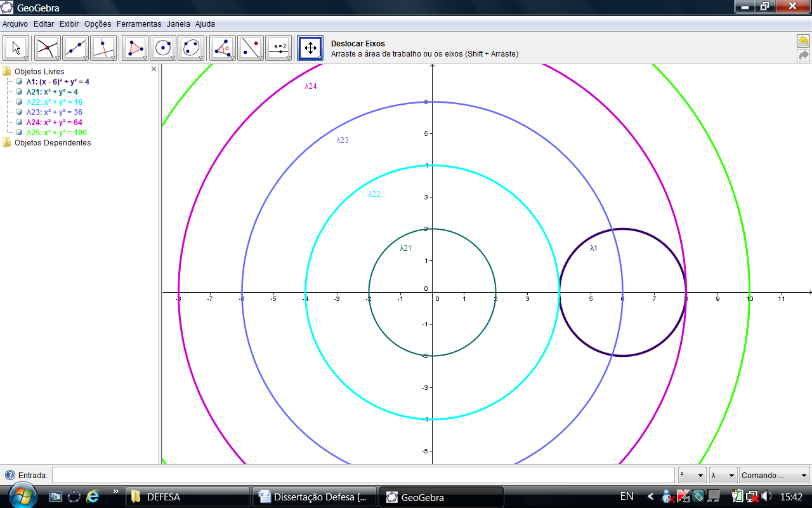Open the Arquivo menu
This screenshot has height=508, width=812.
(x=15, y=24)
